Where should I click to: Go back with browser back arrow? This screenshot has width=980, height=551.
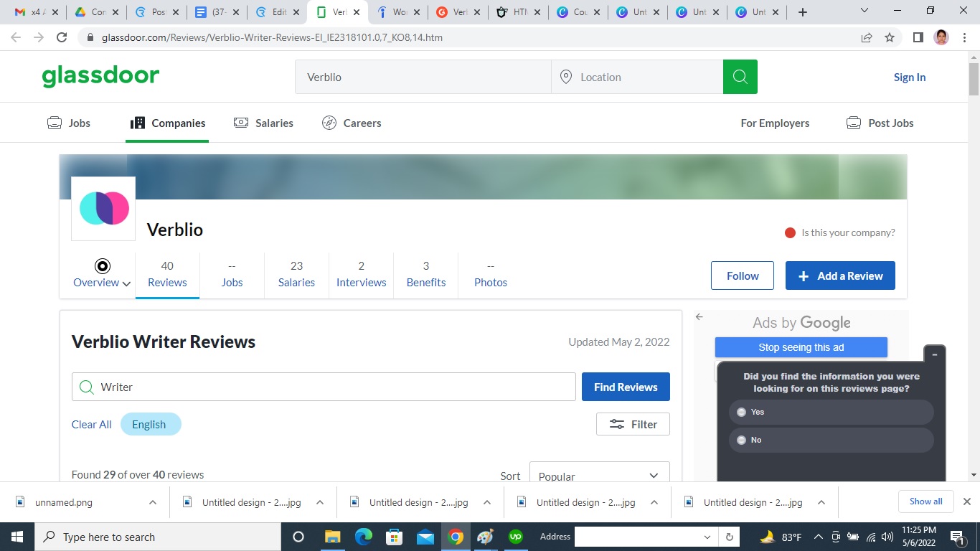coord(16,37)
